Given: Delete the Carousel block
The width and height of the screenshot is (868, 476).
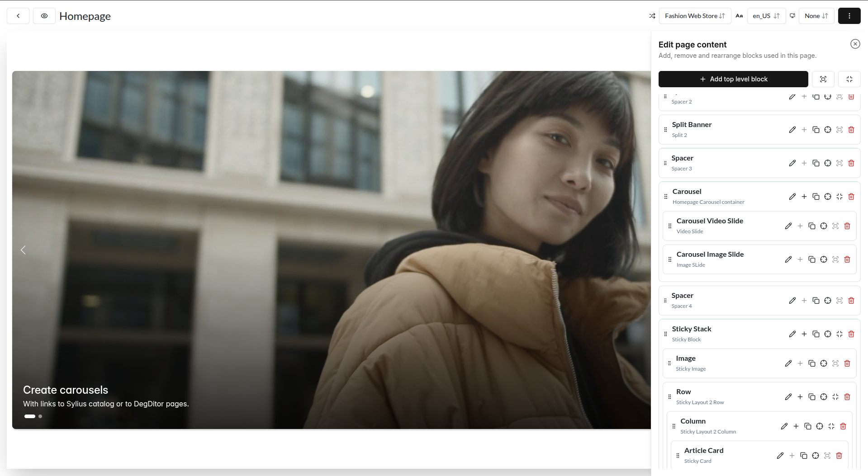Looking at the screenshot, I should tap(851, 197).
